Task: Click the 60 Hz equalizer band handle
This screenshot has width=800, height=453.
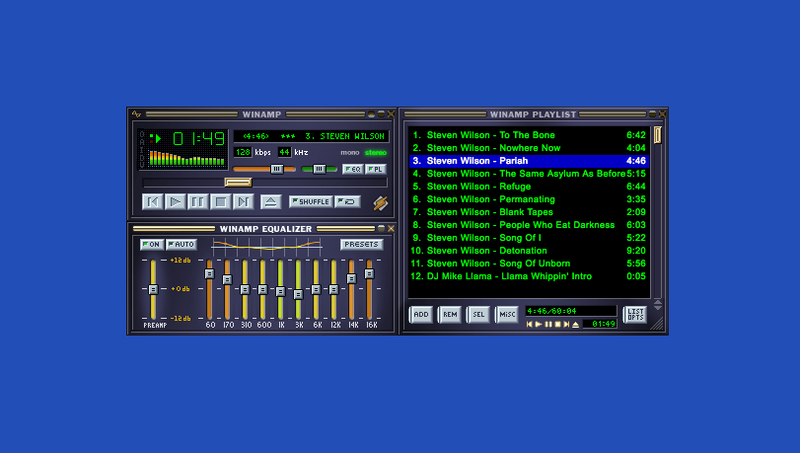Action: (209, 274)
